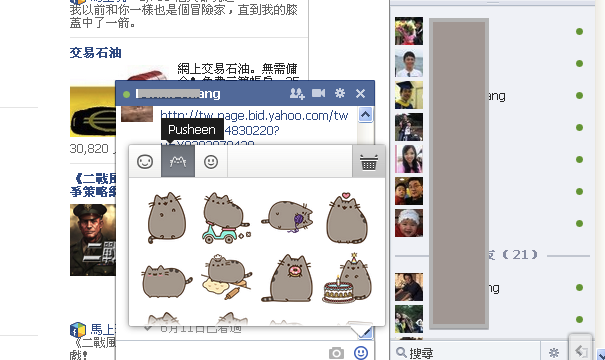Image resolution: width=605 pixels, height=360 pixels.
Task: Toggle the emoticon picker smiley button
Action: (361, 352)
